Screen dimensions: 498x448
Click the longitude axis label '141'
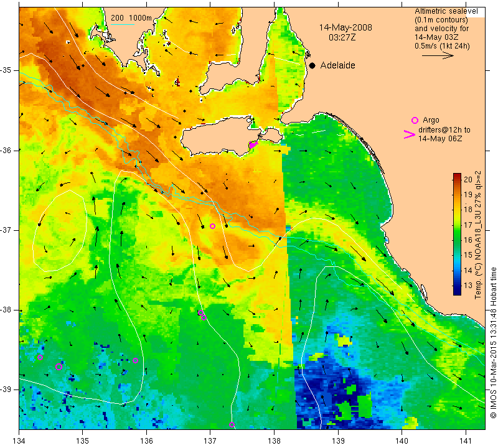[466, 441]
